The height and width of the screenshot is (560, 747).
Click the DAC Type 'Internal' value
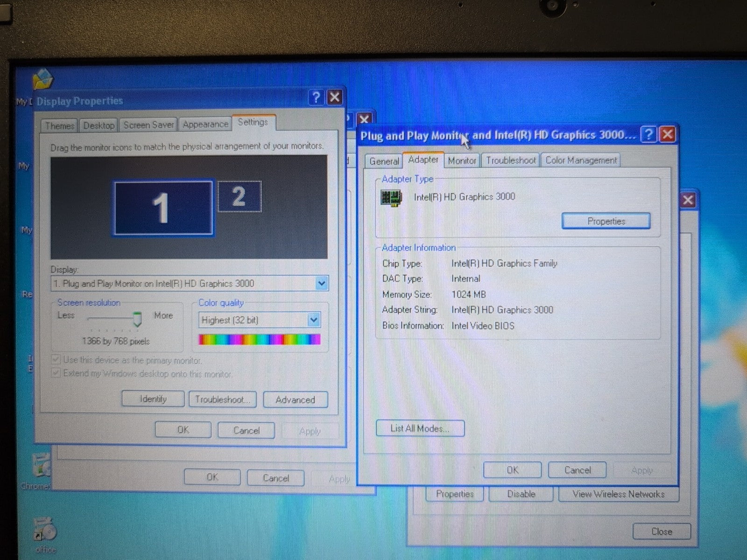click(465, 279)
